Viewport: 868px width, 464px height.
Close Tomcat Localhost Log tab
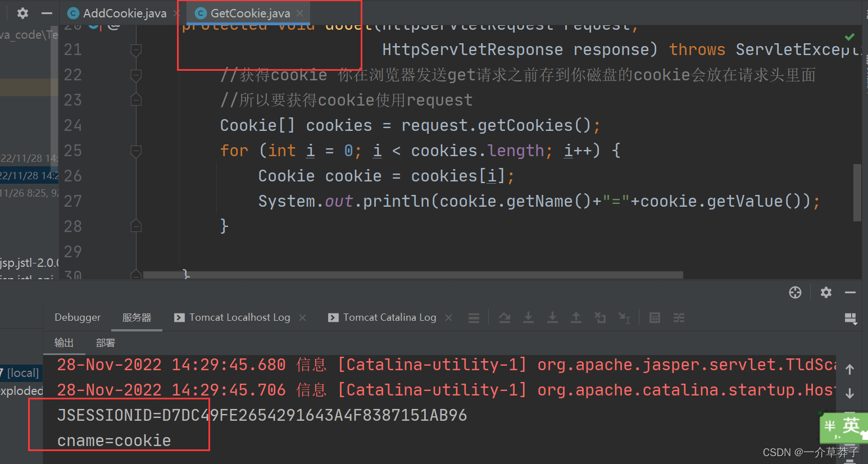tap(302, 318)
